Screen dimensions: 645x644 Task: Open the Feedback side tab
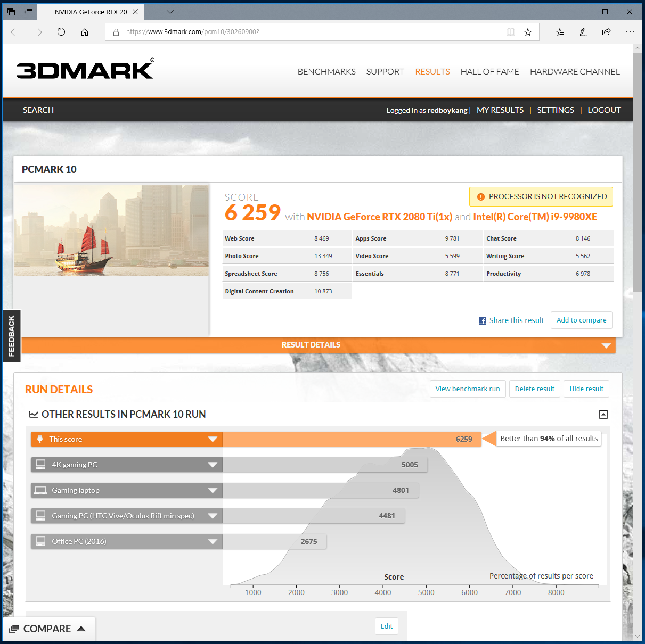coord(12,336)
